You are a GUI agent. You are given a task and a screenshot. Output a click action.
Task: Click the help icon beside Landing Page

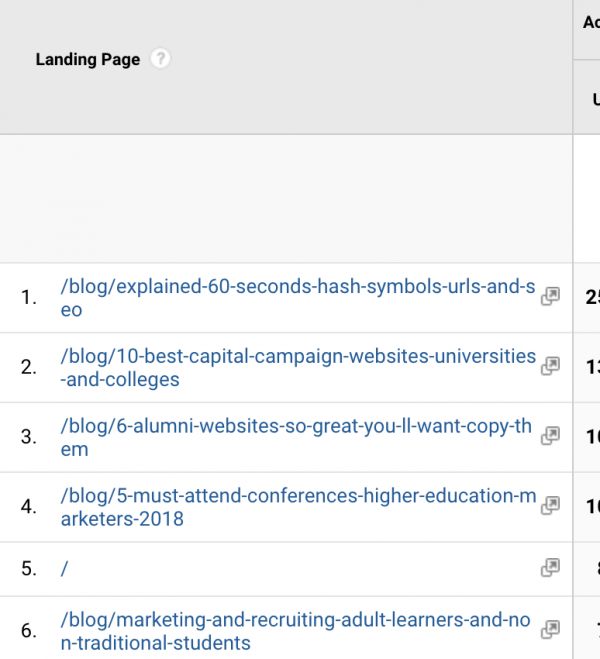(160, 59)
